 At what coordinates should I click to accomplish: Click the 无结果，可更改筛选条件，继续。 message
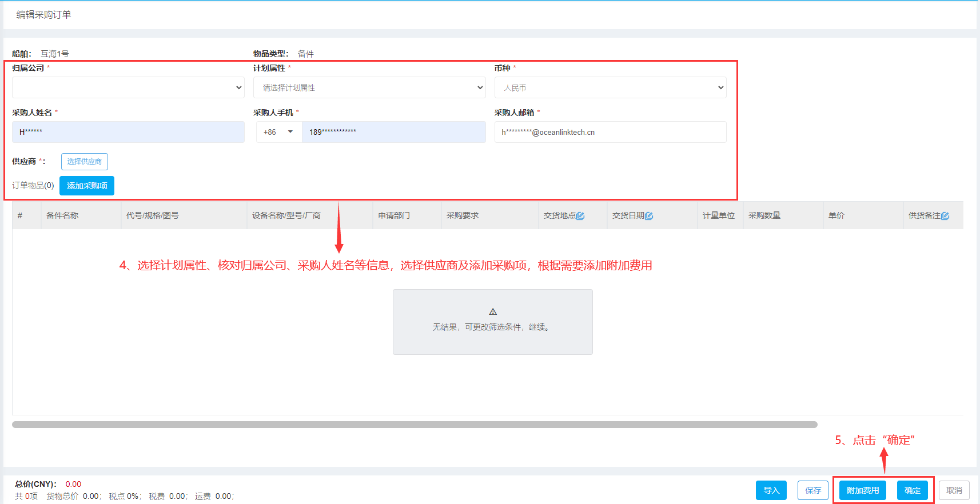[x=492, y=327]
